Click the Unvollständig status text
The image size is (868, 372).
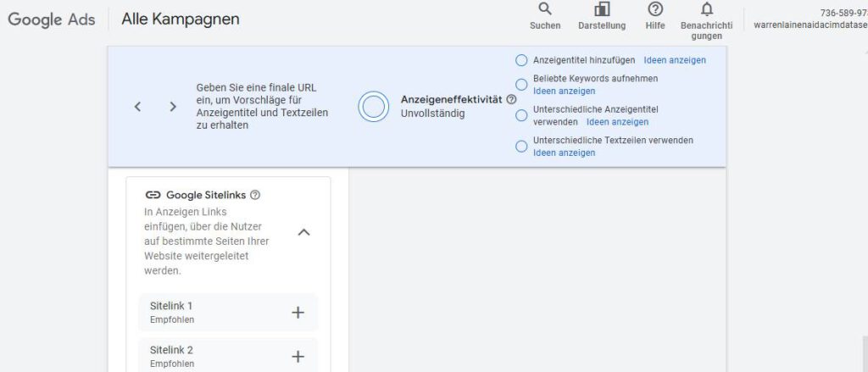click(433, 114)
